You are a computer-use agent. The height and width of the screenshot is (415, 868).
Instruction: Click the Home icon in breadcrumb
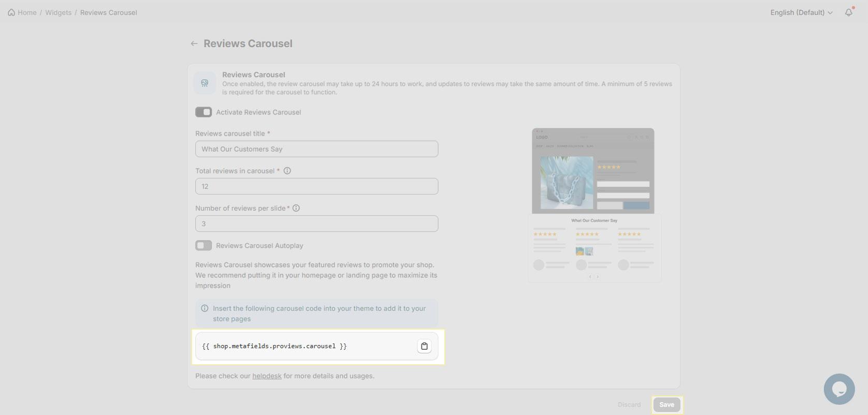[x=11, y=12]
